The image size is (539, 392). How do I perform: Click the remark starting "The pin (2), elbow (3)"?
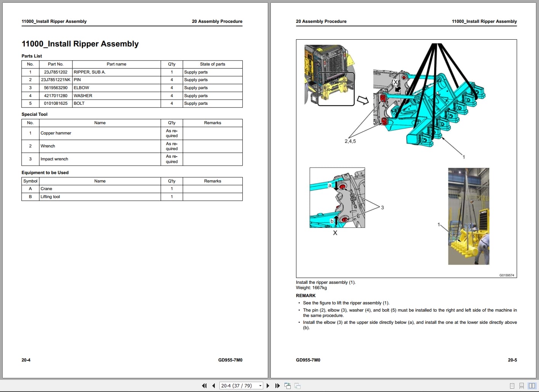[x=410, y=313]
